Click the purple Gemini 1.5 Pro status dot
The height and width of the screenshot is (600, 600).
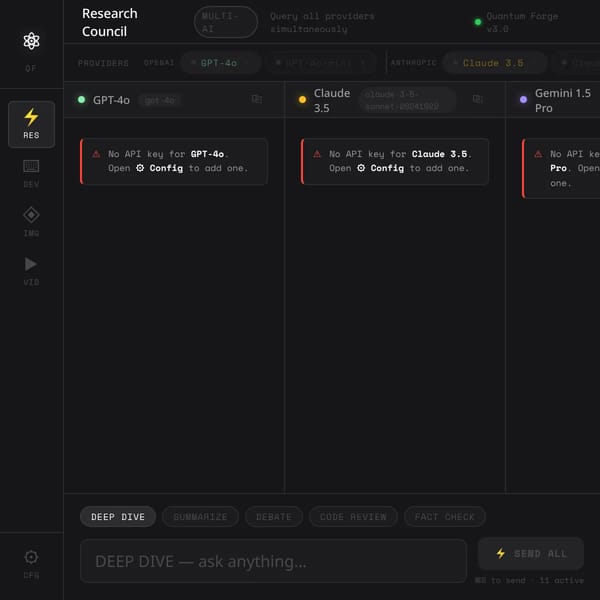coord(523,100)
